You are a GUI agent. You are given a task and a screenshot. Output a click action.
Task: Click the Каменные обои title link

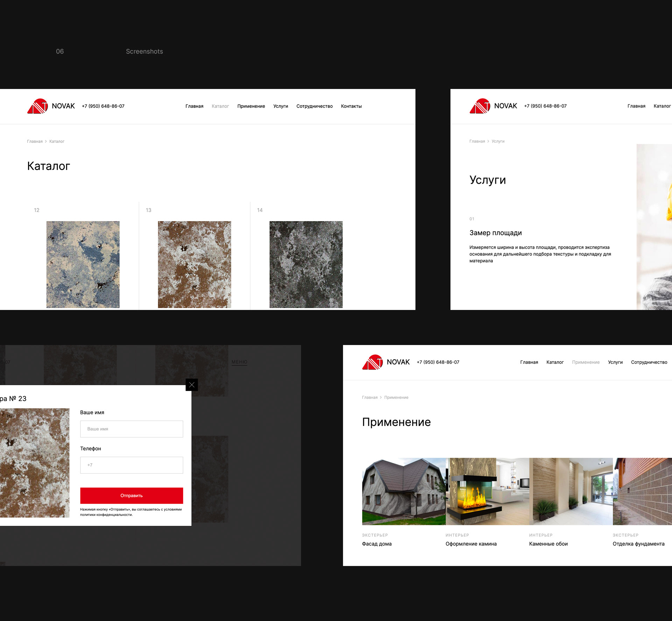pyautogui.click(x=548, y=544)
